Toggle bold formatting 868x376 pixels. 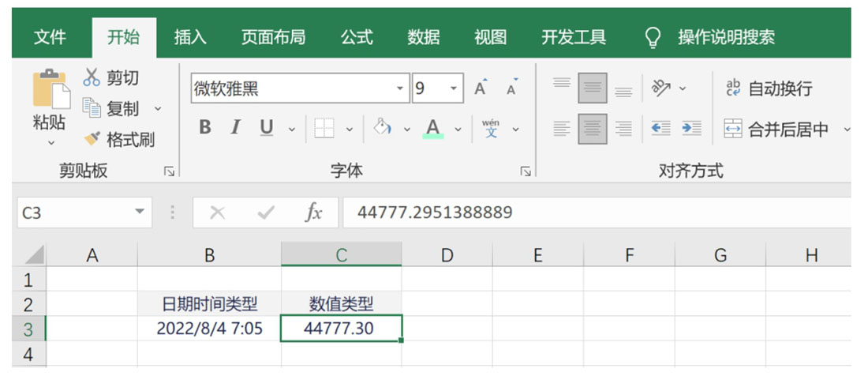click(205, 128)
